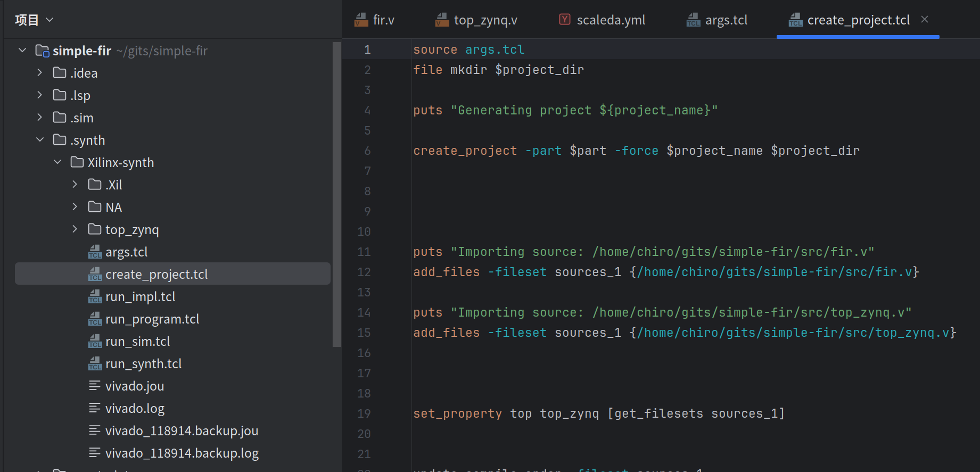Switch to the fir.v editor tab
The width and height of the screenshot is (980, 472).
tap(375, 20)
